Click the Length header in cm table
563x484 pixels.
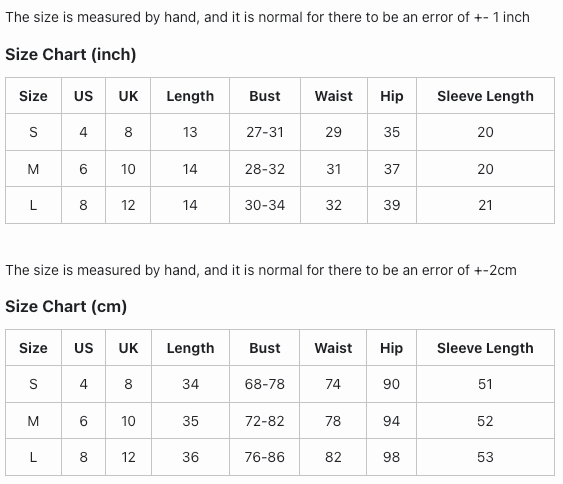(x=191, y=348)
